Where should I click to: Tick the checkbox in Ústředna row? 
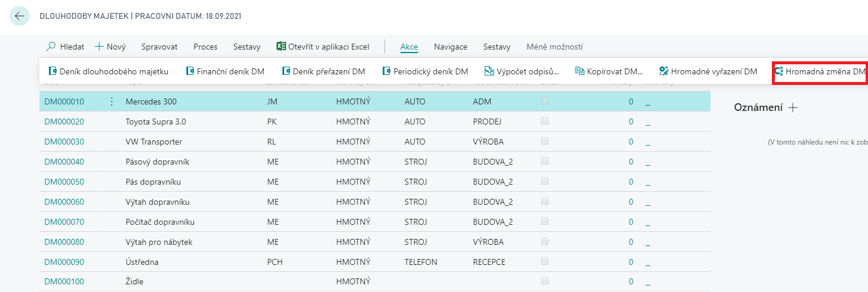(545, 262)
